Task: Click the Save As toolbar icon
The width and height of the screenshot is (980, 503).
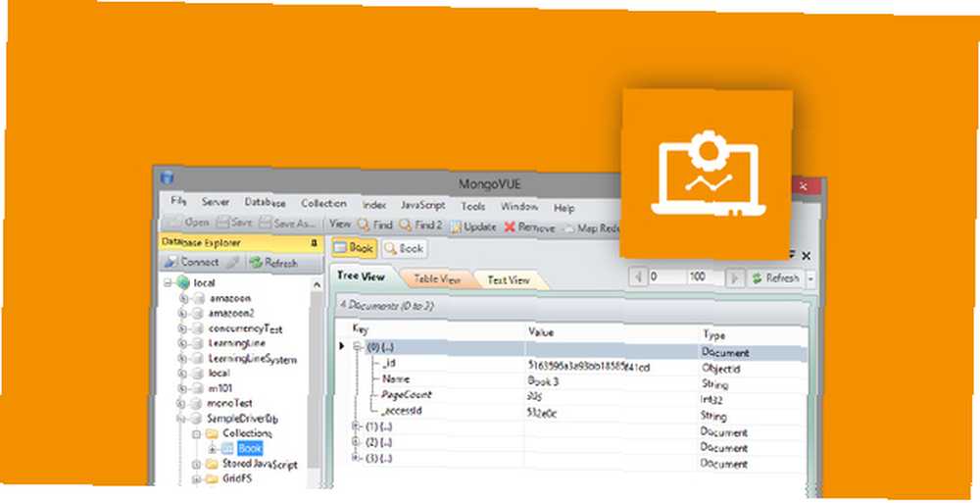Action: point(266,224)
